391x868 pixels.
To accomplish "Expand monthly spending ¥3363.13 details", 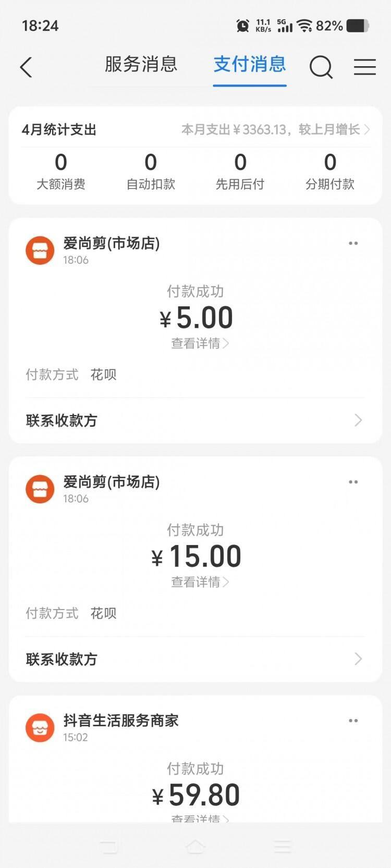I will tap(275, 130).
